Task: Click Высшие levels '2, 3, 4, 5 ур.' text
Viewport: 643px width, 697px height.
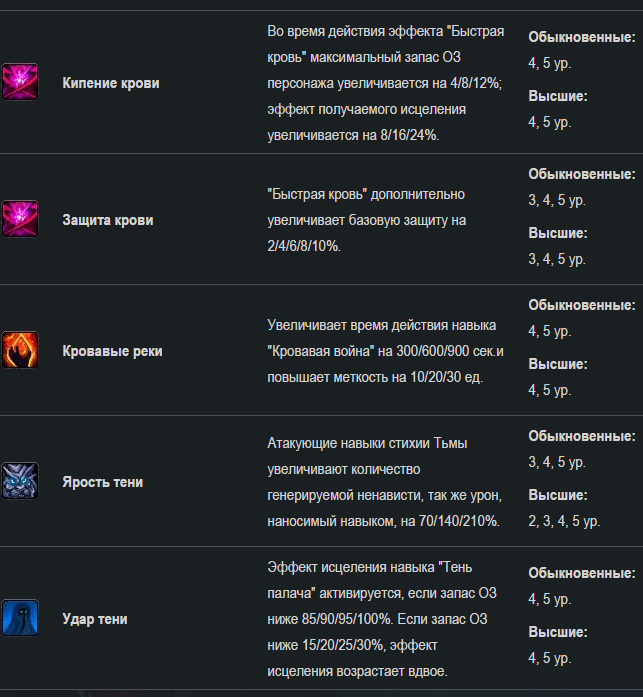Action: pyautogui.click(x=564, y=521)
